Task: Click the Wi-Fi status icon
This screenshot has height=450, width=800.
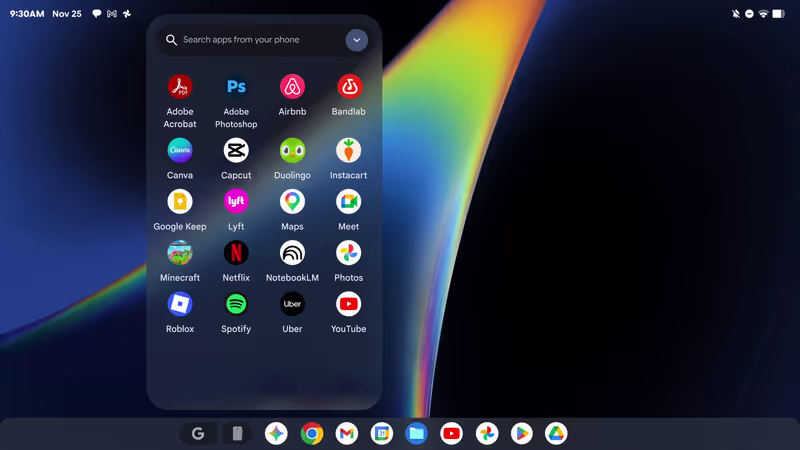Action: [763, 14]
